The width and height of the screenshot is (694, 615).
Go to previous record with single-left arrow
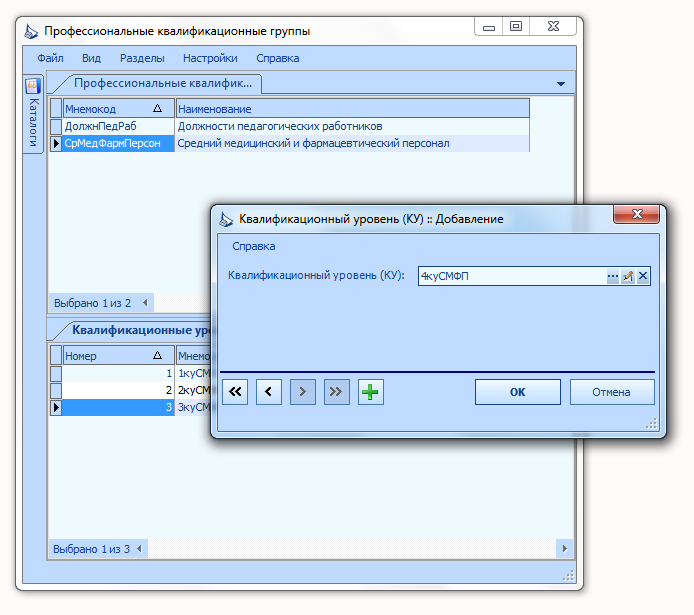(x=269, y=392)
